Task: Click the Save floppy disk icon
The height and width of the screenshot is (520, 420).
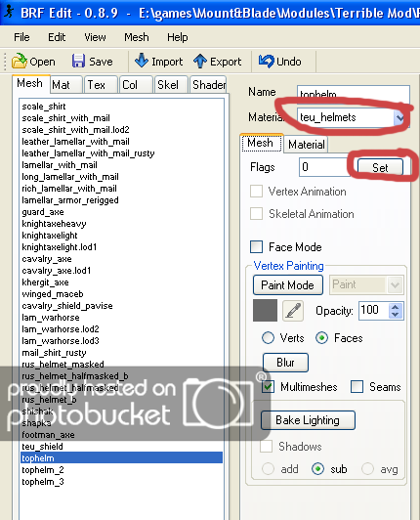Action: pyautogui.click(x=78, y=61)
